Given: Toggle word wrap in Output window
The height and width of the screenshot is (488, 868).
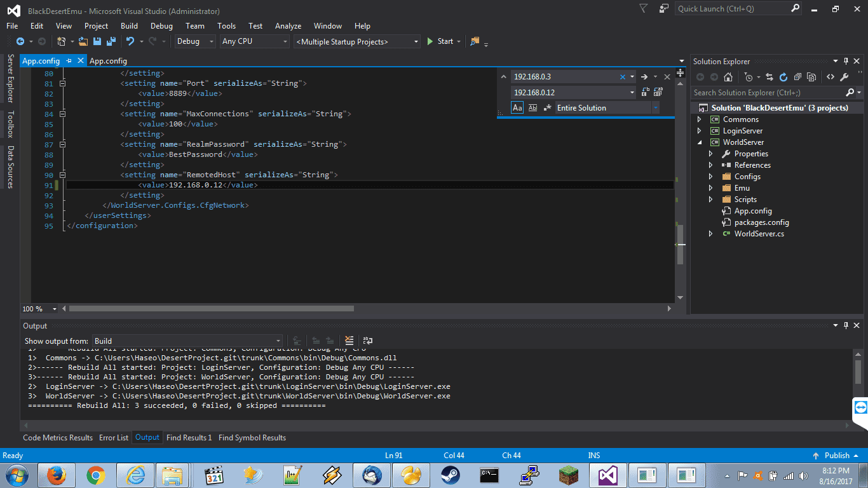Looking at the screenshot, I should 367,341.
